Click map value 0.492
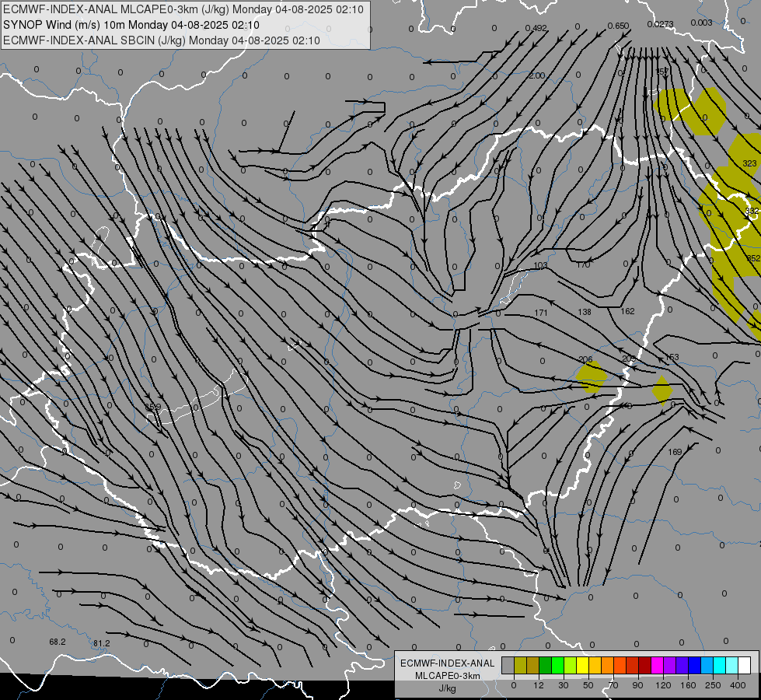 click(536, 28)
